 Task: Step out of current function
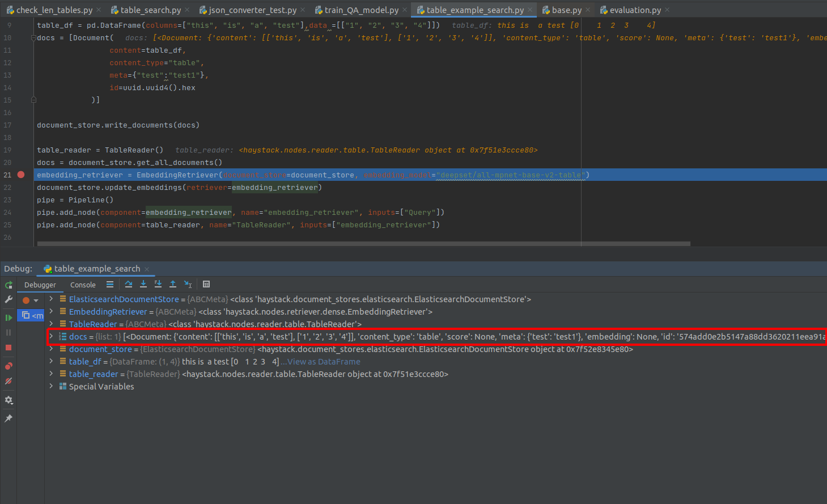point(173,284)
